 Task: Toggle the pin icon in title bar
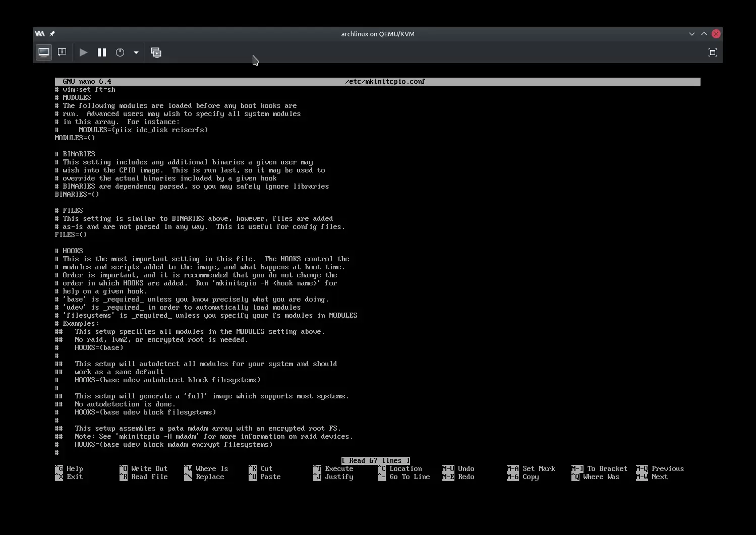pyautogui.click(x=52, y=34)
